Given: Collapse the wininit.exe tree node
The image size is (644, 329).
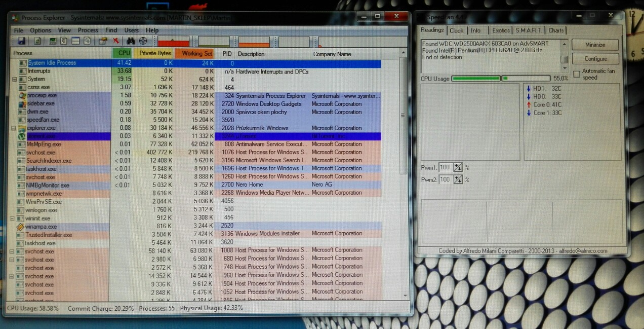Looking at the screenshot, I should pyautogui.click(x=13, y=218).
